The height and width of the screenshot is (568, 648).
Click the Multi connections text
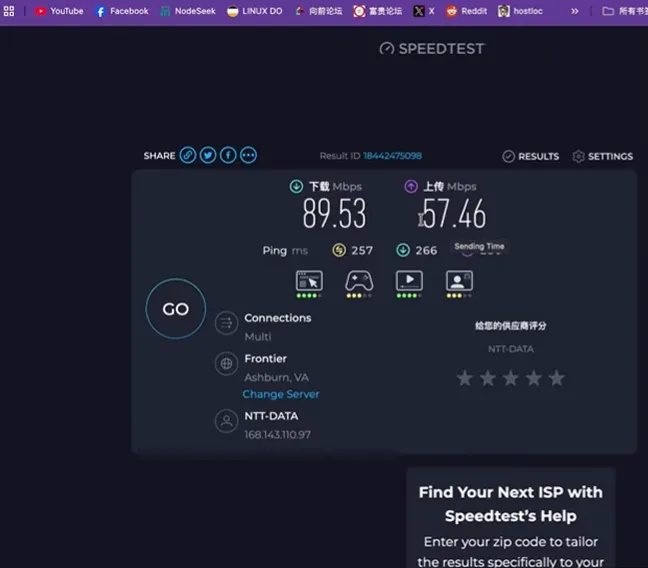click(x=258, y=337)
